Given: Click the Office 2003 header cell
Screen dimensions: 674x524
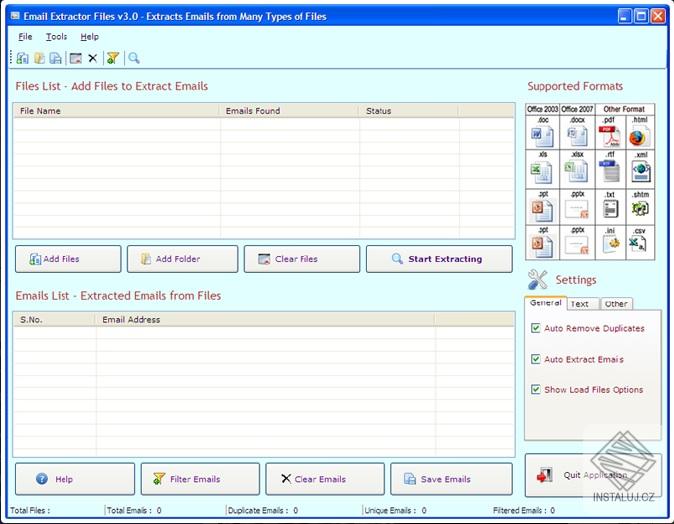Looking at the screenshot, I should coord(543,109).
